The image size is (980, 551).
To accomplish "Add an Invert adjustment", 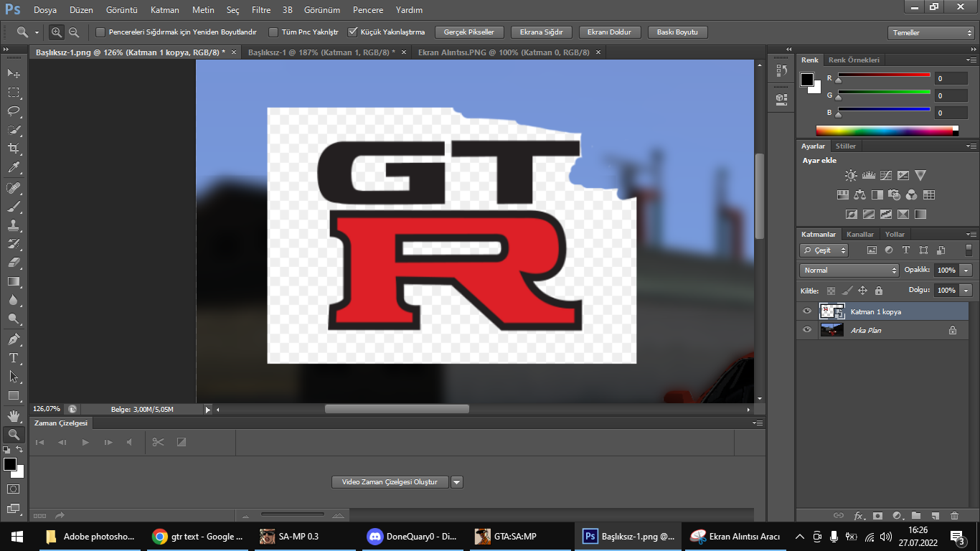I will click(x=852, y=214).
